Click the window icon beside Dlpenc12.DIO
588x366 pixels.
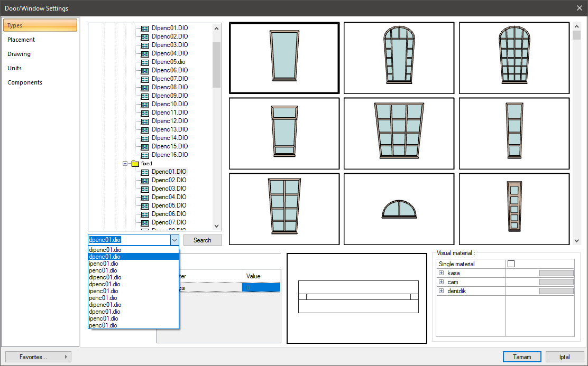[145, 121]
